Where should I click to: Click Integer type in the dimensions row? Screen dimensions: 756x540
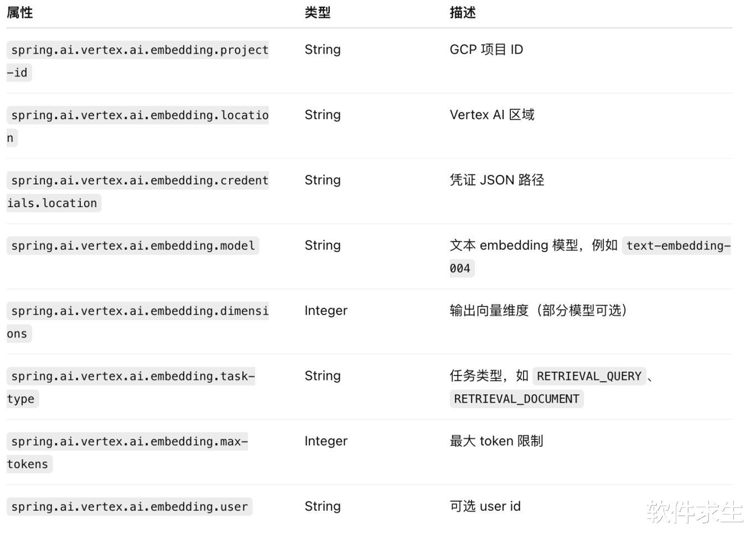click(x=325, y=311)
